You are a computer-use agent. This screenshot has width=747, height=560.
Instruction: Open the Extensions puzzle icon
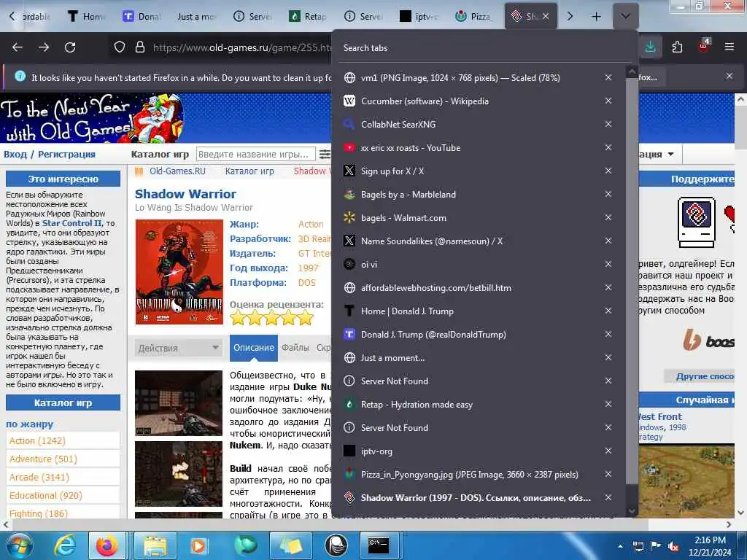(677, 47)
